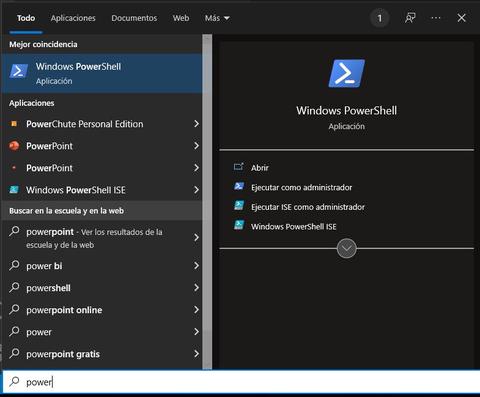Click Windows PowerShell ISE action link
The width and height of the screenshot is (480, 397).
(x=293, y=227)
